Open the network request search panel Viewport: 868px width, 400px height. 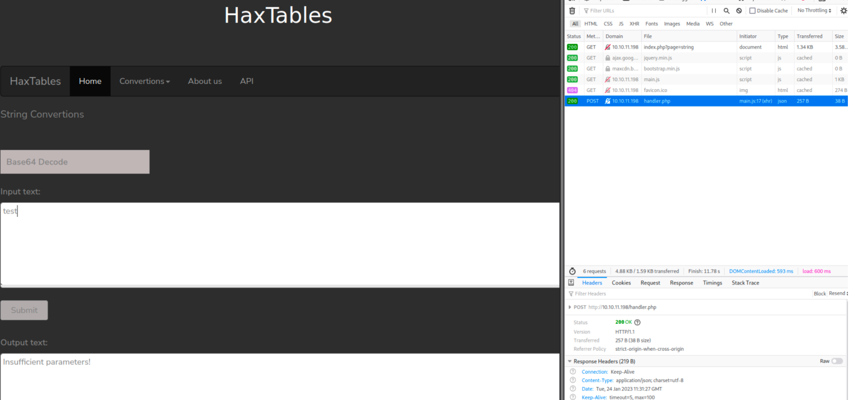click(726, 11)
